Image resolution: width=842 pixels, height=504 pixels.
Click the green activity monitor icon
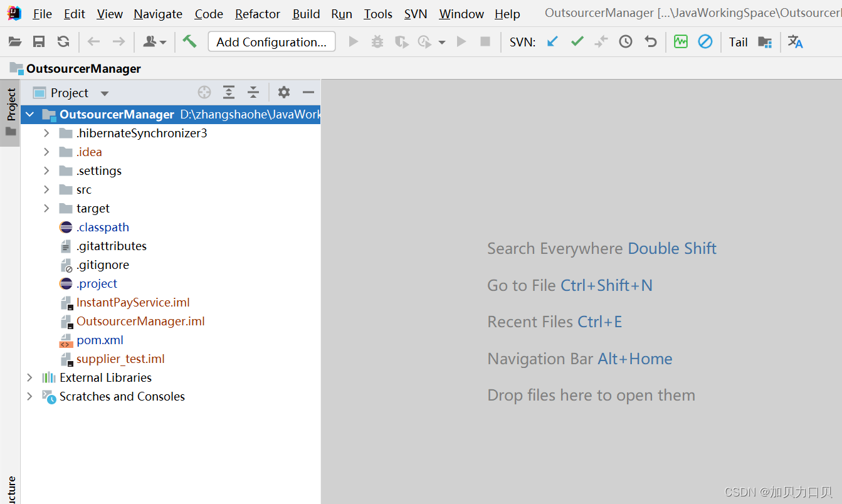[x=681, y=42]
